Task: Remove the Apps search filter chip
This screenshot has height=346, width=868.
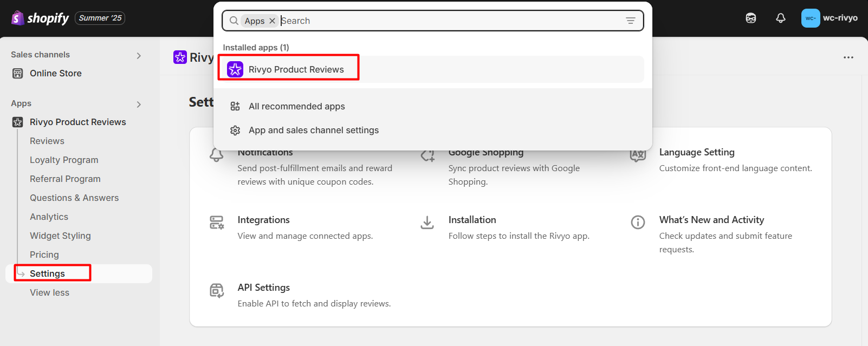Action: [272, 21]
